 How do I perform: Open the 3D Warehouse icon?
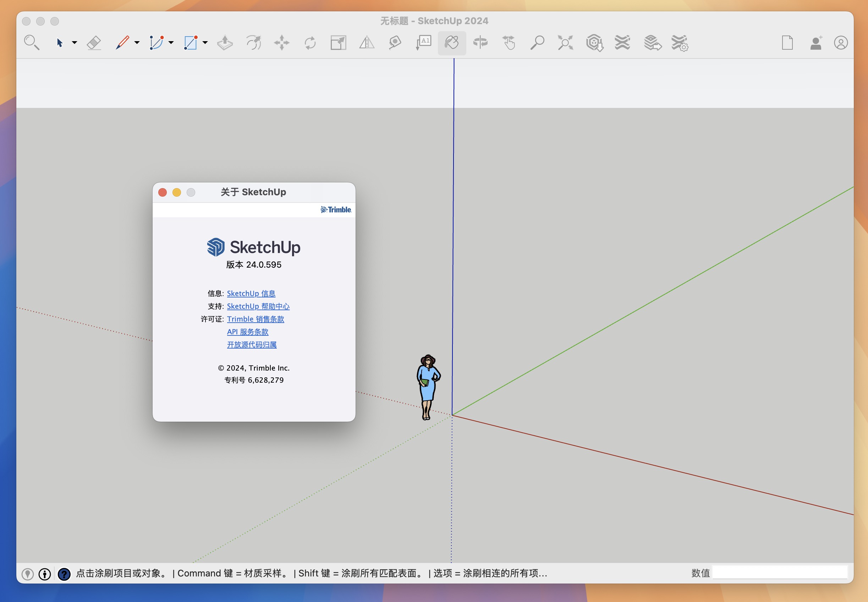coord(594,43)
